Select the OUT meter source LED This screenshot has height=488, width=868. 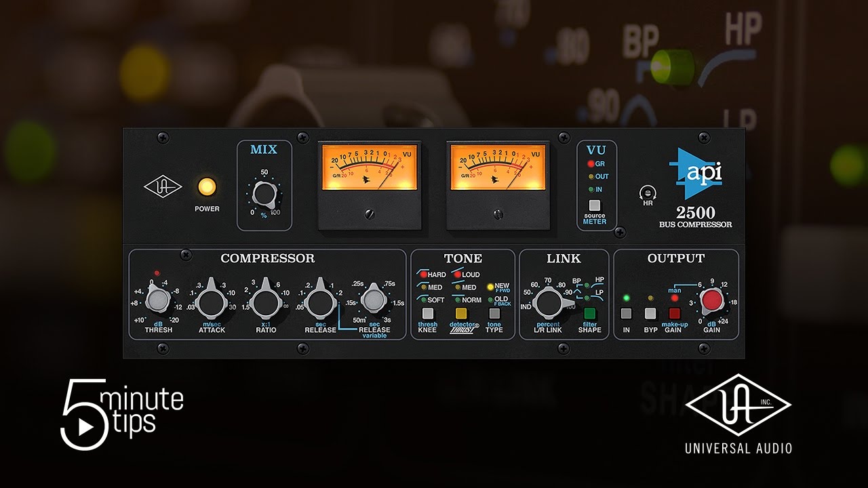coord(591,177)
